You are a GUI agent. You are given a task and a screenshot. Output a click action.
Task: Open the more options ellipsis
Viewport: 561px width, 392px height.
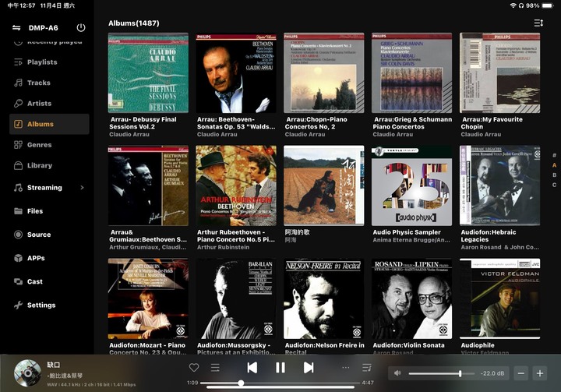coord(346,368)
